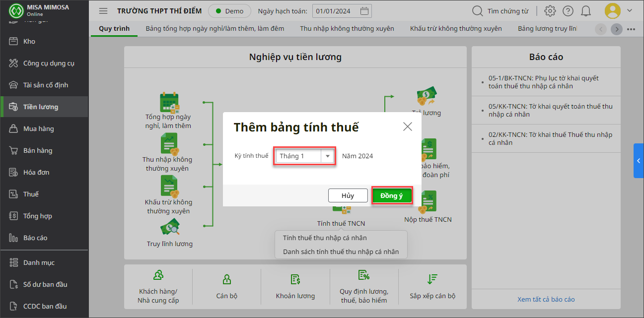Viewport: 644px width, 318px height.
Task: Open CCDC ban đầu
Action: click(44, 306)
